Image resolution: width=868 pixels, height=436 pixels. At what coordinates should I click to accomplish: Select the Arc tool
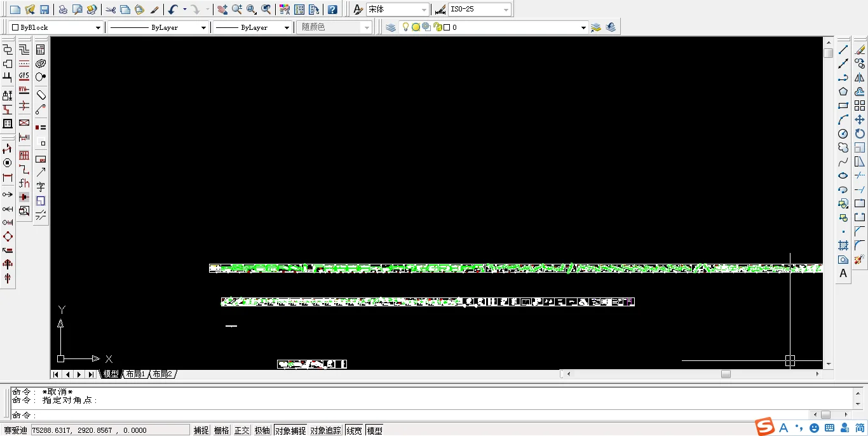pos(843,119)
